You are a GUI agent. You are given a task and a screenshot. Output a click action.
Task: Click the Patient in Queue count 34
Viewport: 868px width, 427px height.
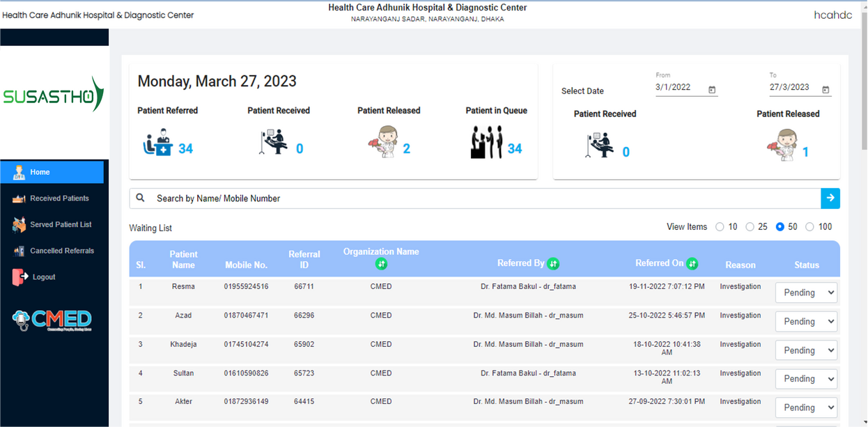click(515, 148)
